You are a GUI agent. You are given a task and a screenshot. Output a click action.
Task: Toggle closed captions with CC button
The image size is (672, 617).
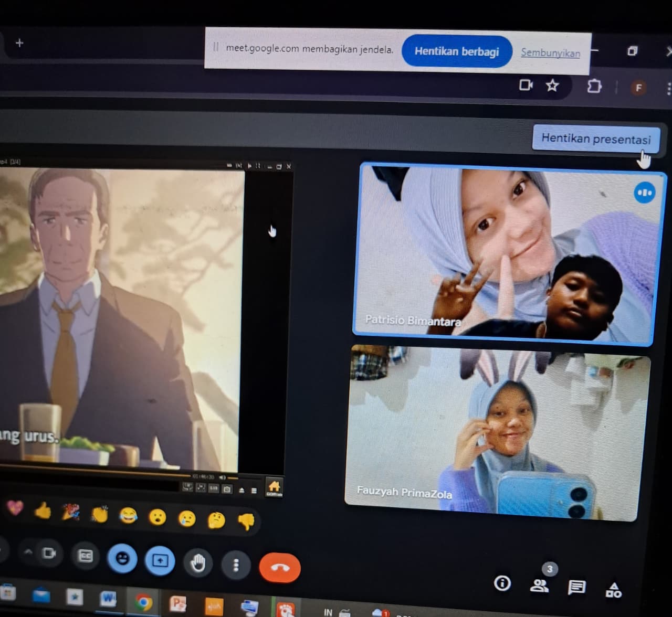(85, 556)
